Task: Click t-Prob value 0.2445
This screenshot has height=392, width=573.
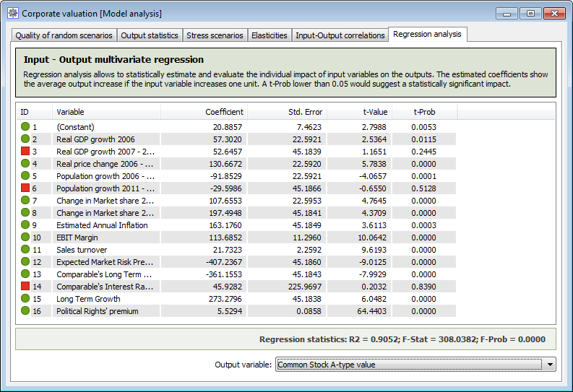Action: click(x=423, y=152)
